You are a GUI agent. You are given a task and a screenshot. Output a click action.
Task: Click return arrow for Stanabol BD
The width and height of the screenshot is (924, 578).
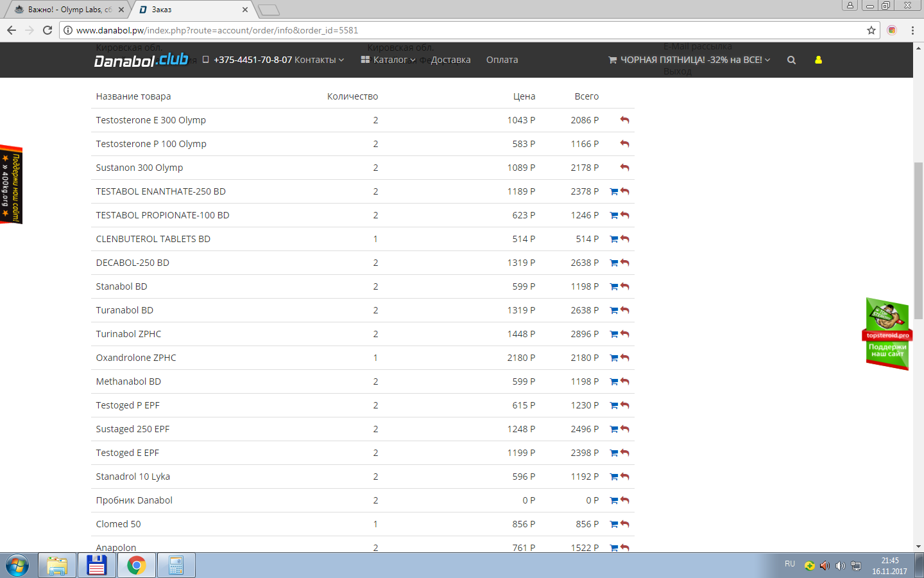point(625,286)
